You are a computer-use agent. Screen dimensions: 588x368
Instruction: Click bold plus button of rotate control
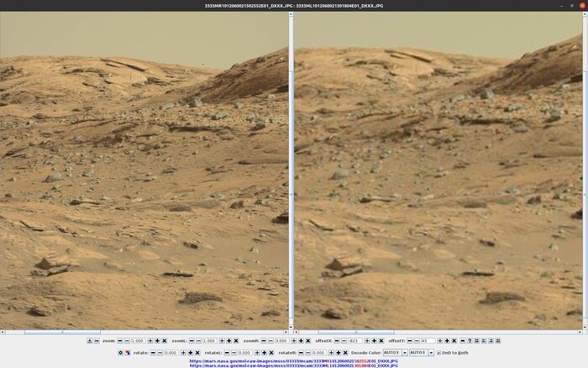coord(191,353)
